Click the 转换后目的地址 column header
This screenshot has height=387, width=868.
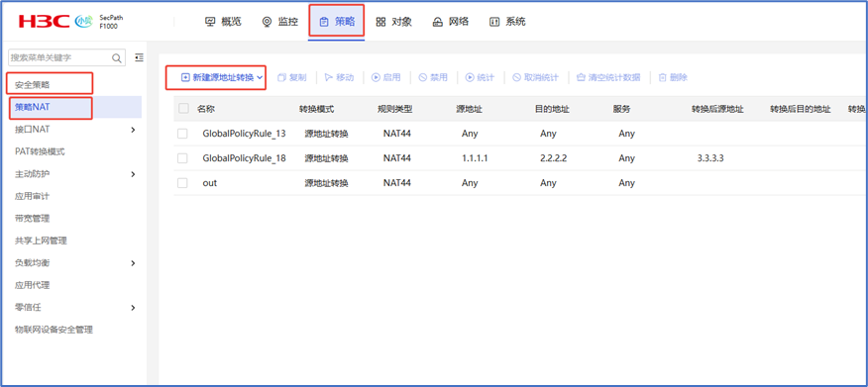click(x=801, y=109)
